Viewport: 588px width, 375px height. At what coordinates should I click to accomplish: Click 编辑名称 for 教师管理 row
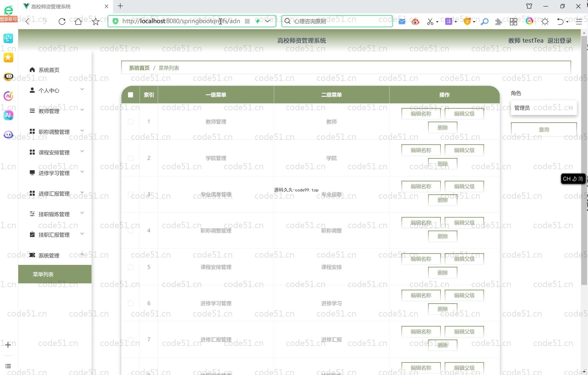click(x=421, y=114)
